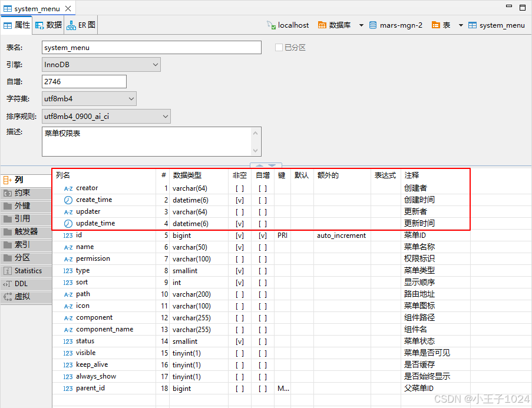Switch to the 数据 tab
The height and width of the screenshot is (408, 532).
click(48, 25)
